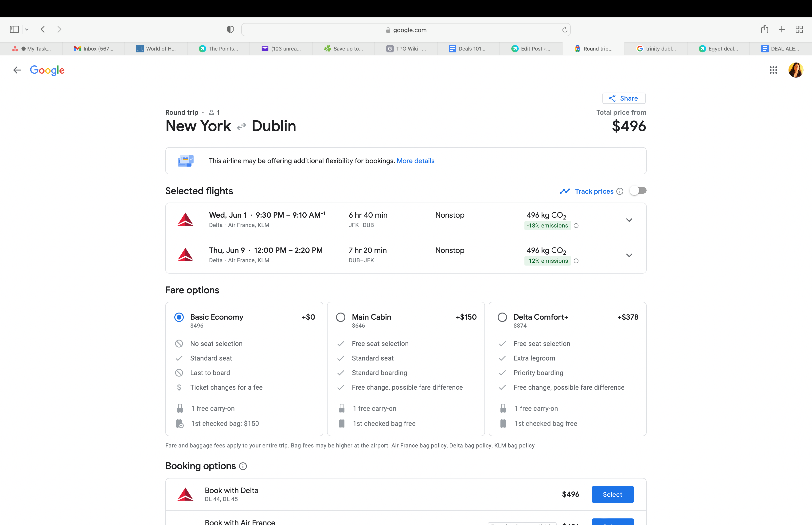Switch to the World of H tab
The width and height of the screenshot is (812, 525).
click(156, 48)
